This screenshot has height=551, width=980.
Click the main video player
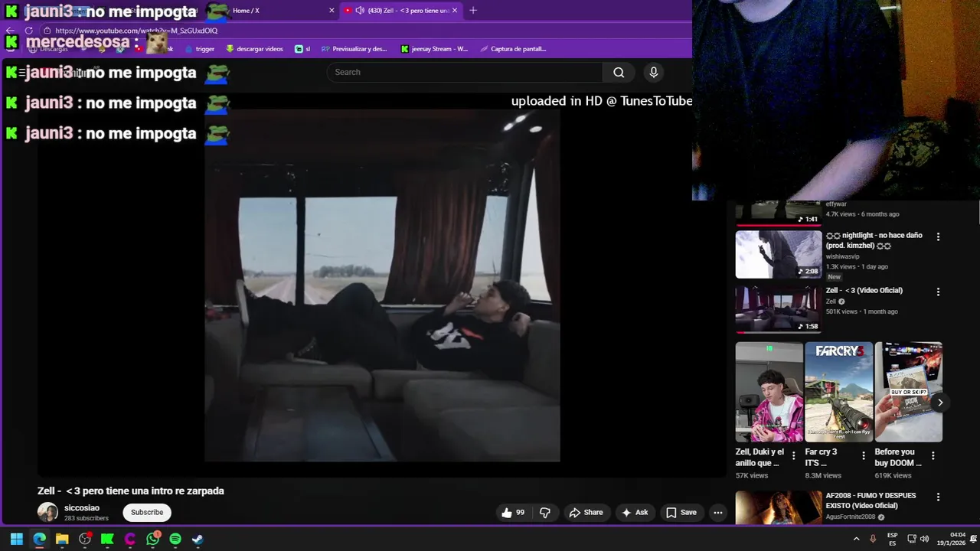(x=382, y=285)
